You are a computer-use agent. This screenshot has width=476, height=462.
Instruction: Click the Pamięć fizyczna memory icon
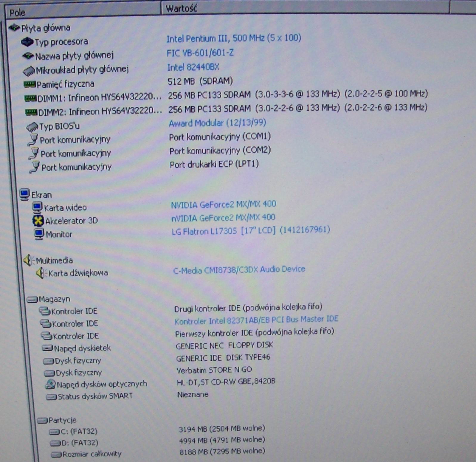[30, 85]
